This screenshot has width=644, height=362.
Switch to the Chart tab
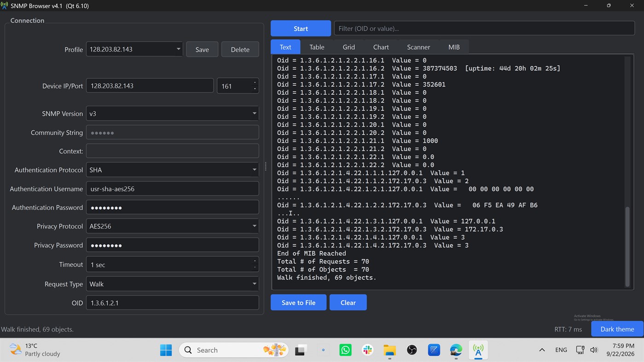(381, 47)
